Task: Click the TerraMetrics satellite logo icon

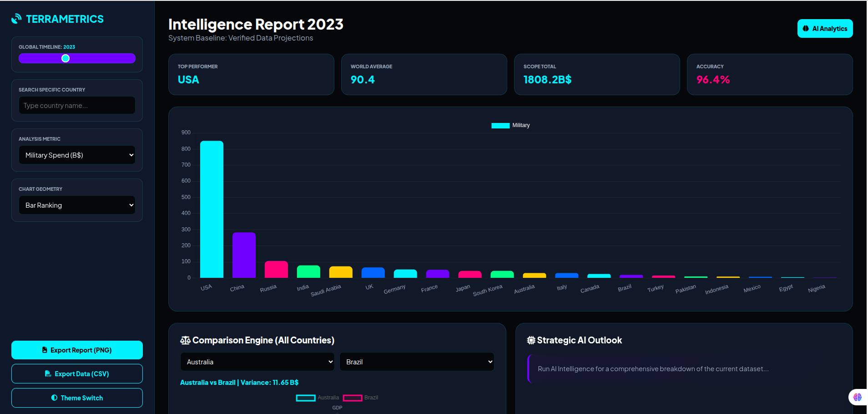Action: (16, 19)
